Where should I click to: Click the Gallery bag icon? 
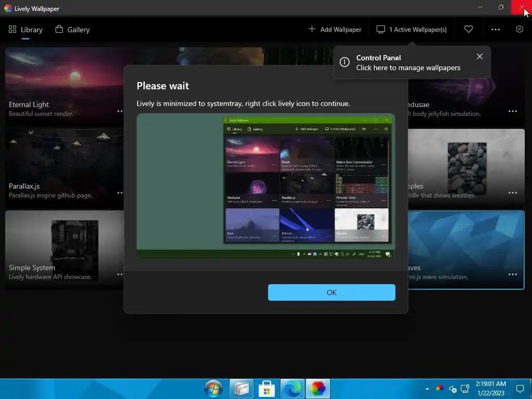pyautogui.click(x=59, y=29)
